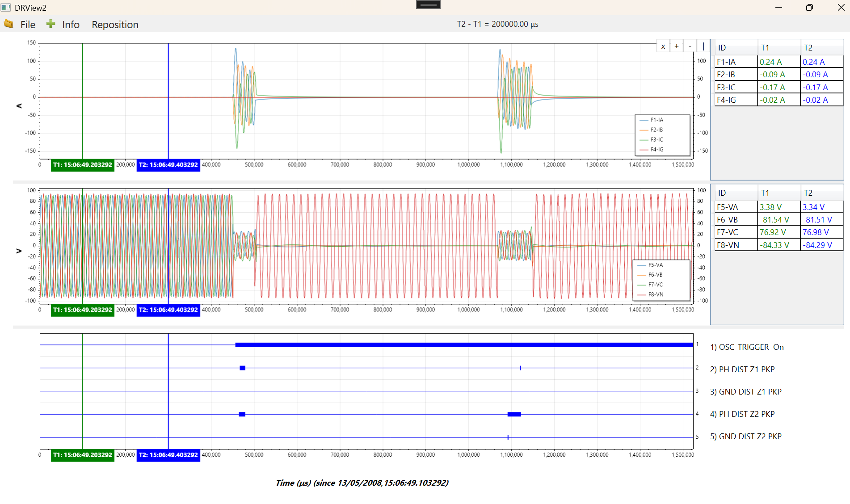Click the x chart control button
The width and height of the screenshot is (850, 504).
(x=663, y=46)
